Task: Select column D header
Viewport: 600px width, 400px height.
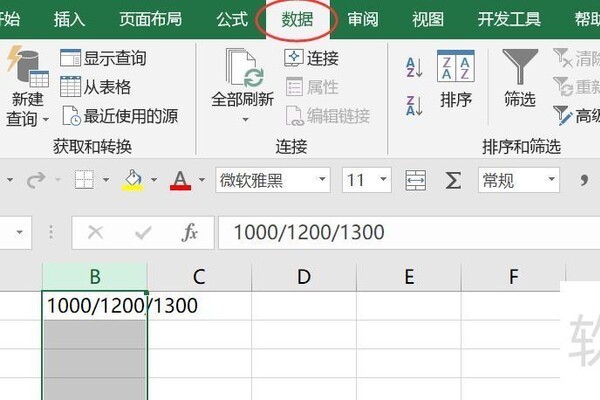Action: (304, 276)
